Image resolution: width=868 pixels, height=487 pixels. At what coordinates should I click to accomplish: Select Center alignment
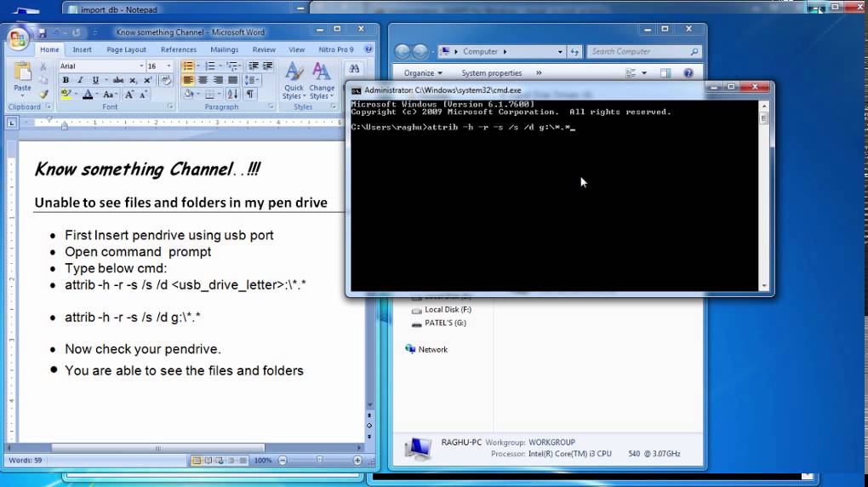(203, 80)
